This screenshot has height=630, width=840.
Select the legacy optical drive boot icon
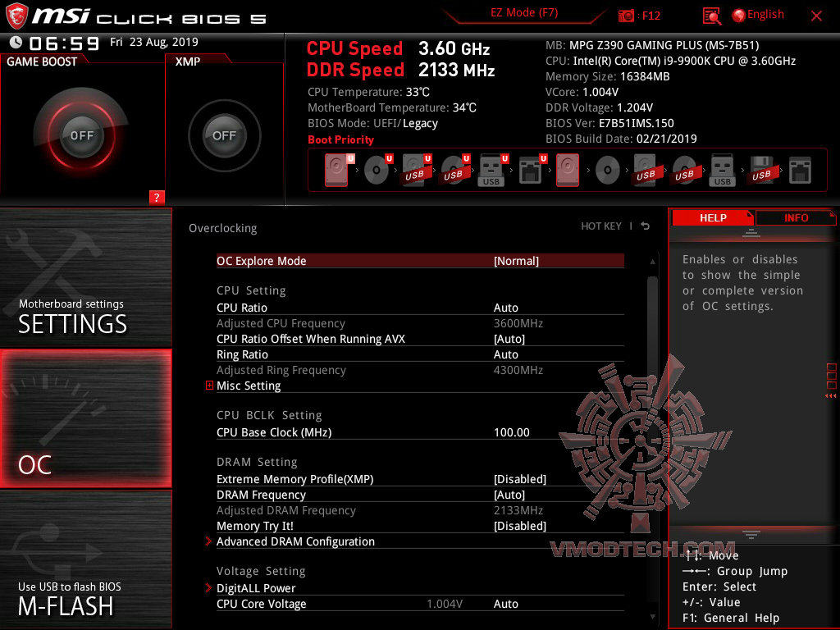point(608,171)
